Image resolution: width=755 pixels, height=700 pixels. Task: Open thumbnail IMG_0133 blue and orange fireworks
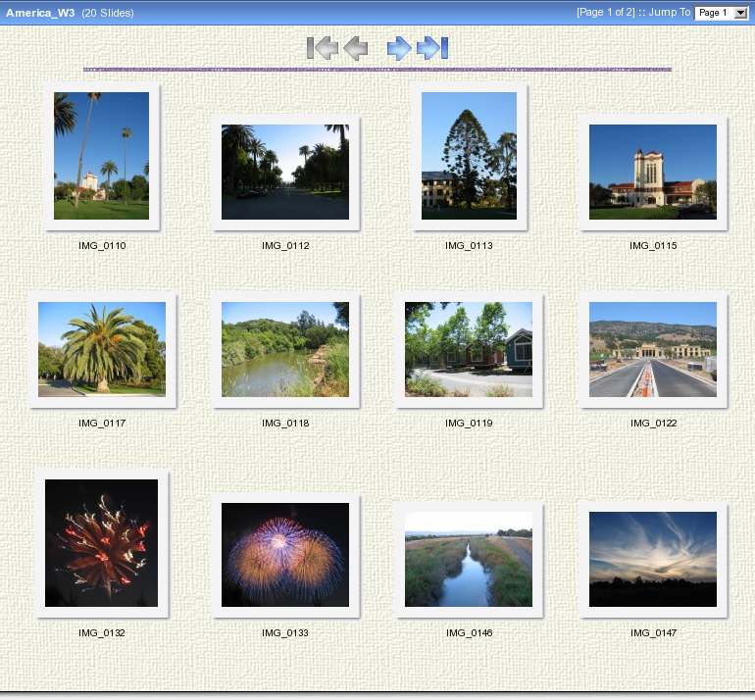pyautogui.click(x=285, y=555)
